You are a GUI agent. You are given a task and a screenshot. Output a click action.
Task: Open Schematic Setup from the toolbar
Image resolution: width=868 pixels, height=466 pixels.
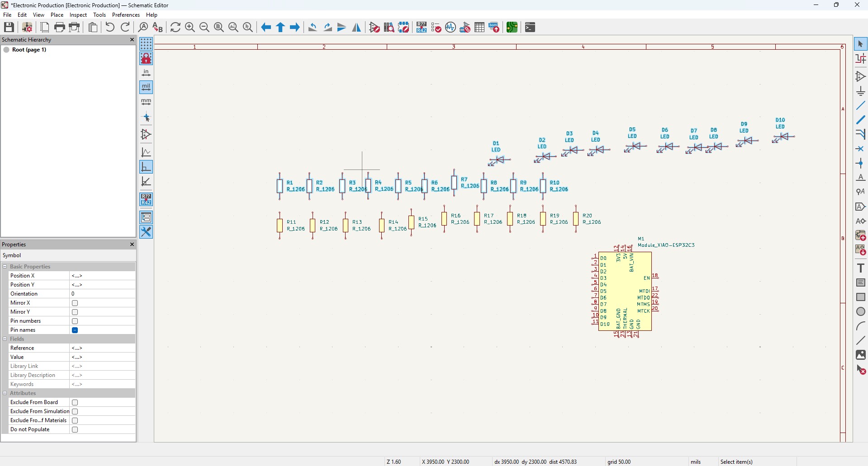[27, 27]
